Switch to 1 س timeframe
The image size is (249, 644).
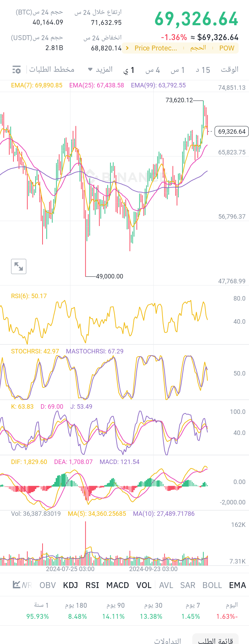point(178,70)
